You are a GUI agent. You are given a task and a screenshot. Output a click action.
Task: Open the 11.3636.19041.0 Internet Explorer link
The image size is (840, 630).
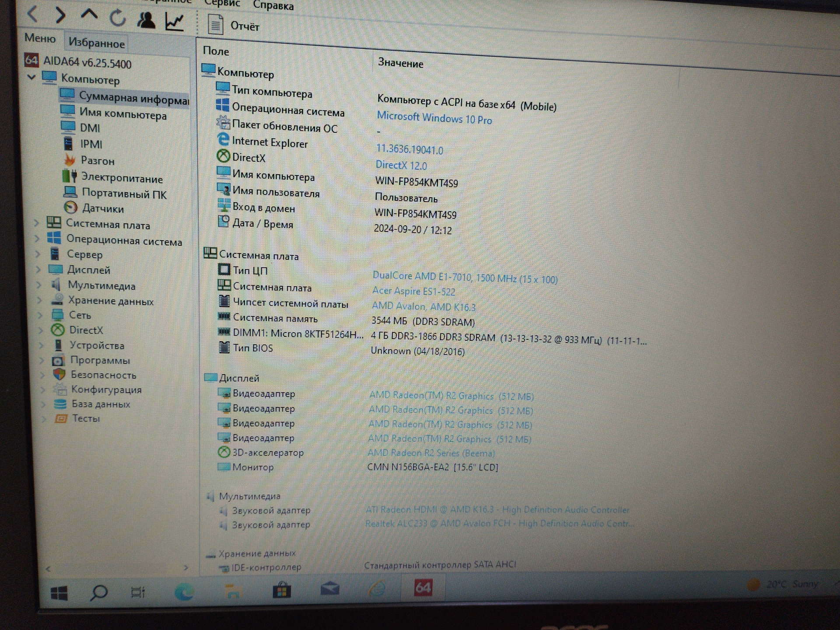(x=409, y=149)
